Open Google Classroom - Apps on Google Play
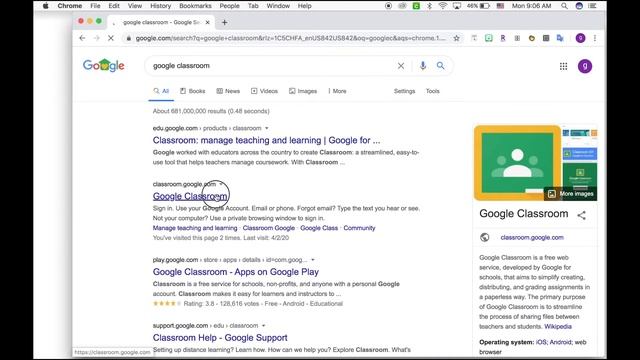This screenshot has width=640, height=360. click(x=236, y=272)
